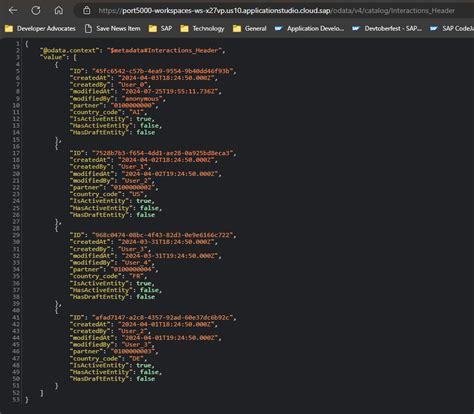Click country_code value "US"

pyautogui.click(x=136, y=194)
